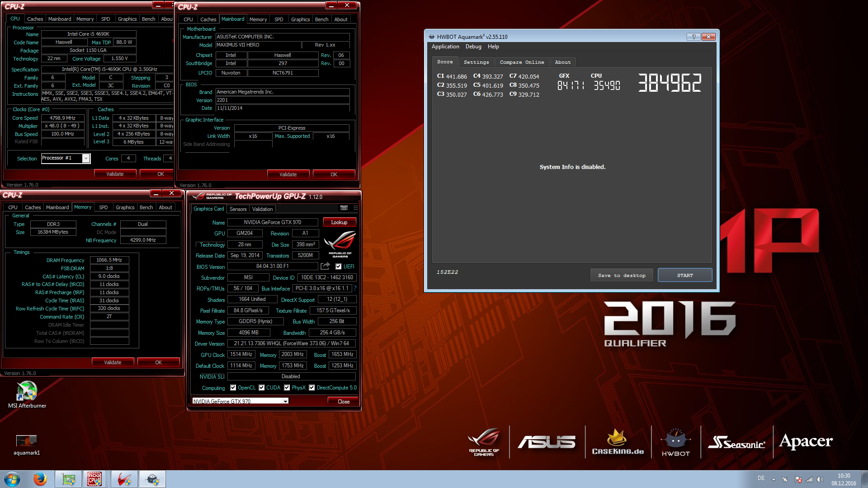Click the red MSI Afterburner taskbar icon
The height and width of the screenshot is (488, 868).
pos(124,479)
